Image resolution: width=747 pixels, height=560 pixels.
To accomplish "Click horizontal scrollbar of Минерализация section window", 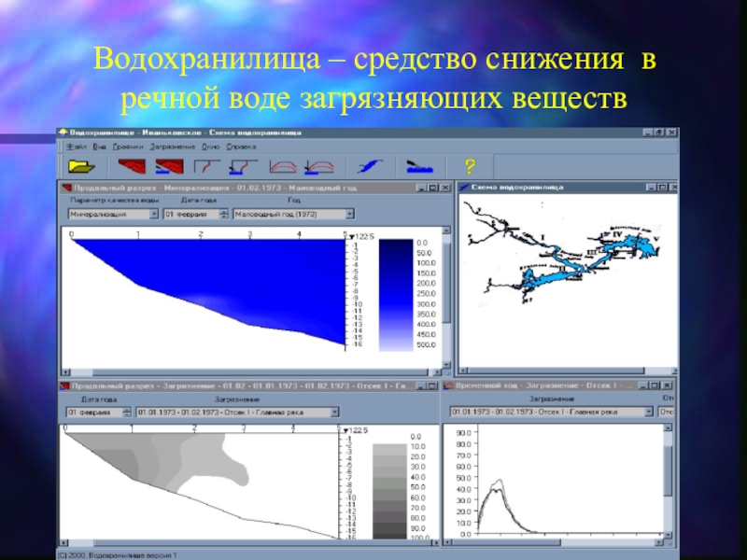I will pyautogui.click(x=251, y=372).
